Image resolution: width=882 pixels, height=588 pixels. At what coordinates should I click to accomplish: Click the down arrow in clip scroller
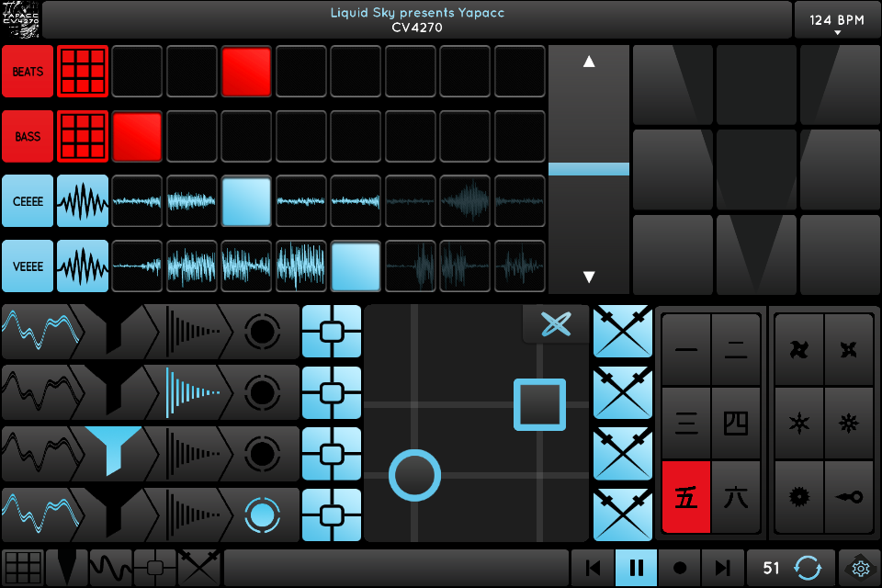(589, 277)
